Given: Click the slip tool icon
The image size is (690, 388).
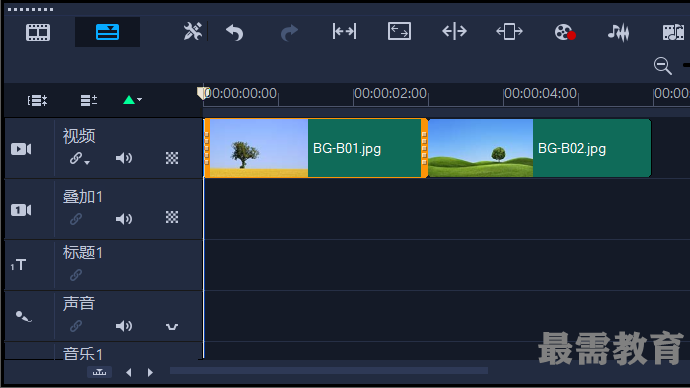Looking at the screenshot, I should (x=344, y=32).
